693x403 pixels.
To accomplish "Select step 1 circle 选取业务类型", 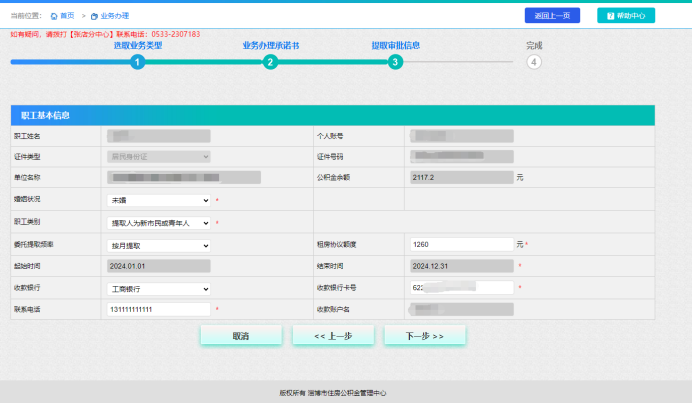I will point(137,62).
